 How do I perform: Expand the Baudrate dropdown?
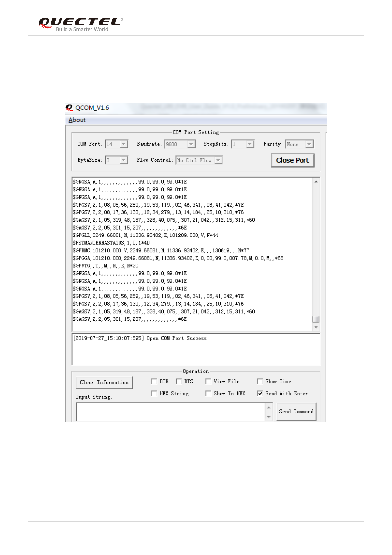click(x=180, y=144)
